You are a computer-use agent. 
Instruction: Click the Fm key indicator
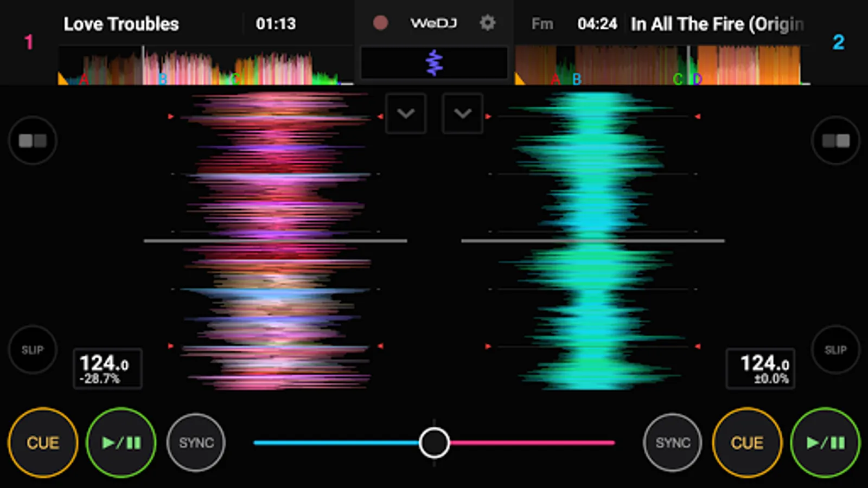542,24
